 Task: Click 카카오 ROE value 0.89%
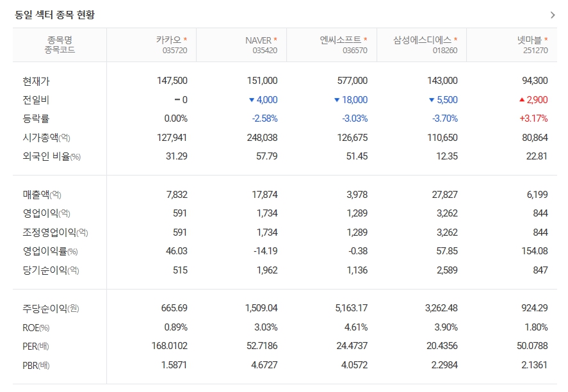coord(175,327)
